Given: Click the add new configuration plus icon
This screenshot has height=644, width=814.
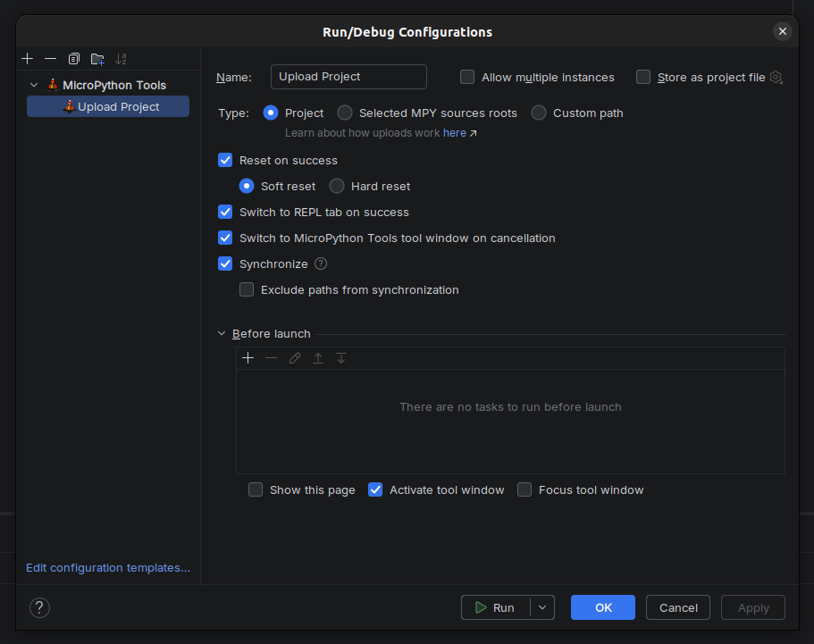Looking at the screenshot, I should click(x=28, y=59).
